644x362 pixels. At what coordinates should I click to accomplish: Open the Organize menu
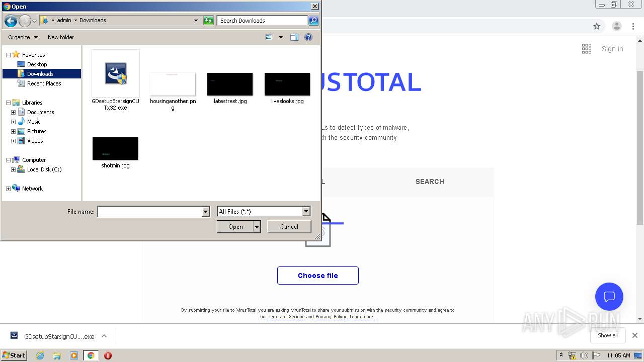coord(23,37)
